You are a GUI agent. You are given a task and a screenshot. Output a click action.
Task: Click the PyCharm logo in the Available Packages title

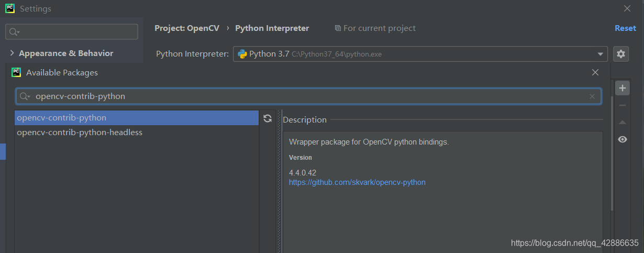pyautogui.click(x=16, y=72)
